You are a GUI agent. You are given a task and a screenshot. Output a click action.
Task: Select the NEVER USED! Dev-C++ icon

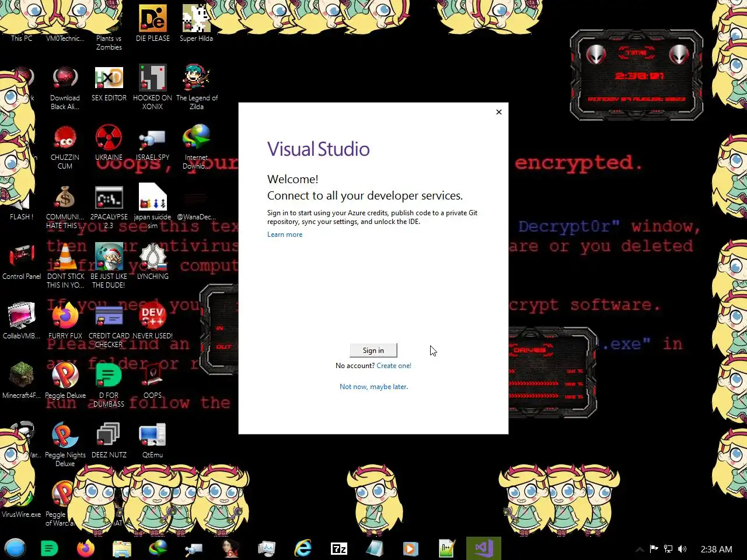(x=153, y=321)
